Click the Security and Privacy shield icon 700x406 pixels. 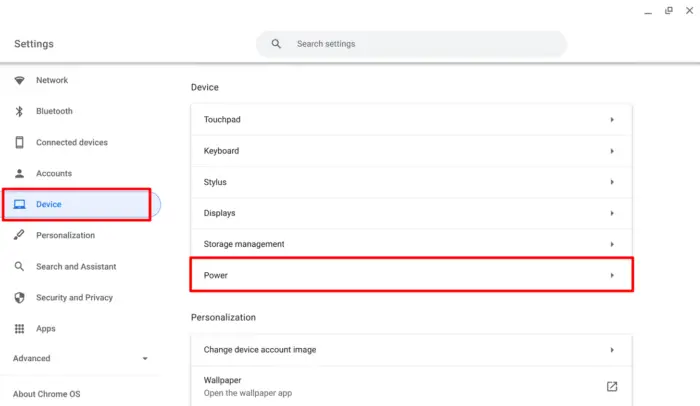(19, 297)
